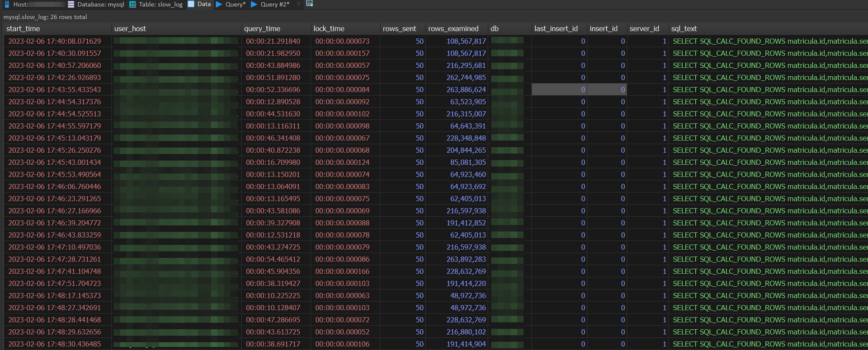
Task: Switch to the Database: mysql tab
Action: [100, 4]
